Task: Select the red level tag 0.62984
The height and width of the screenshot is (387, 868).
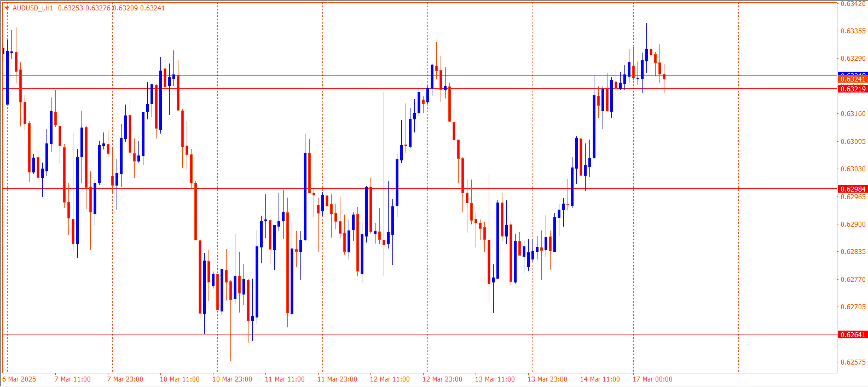Action: [853, 189]
